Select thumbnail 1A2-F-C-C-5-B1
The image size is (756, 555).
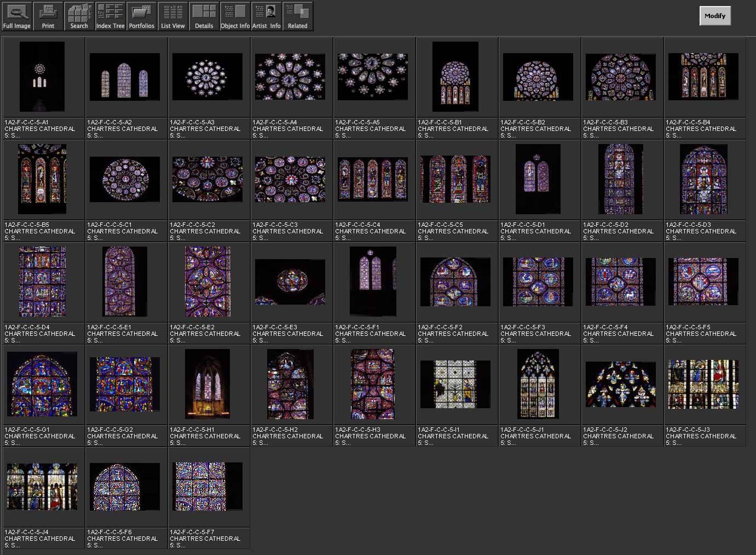[455, 77]
